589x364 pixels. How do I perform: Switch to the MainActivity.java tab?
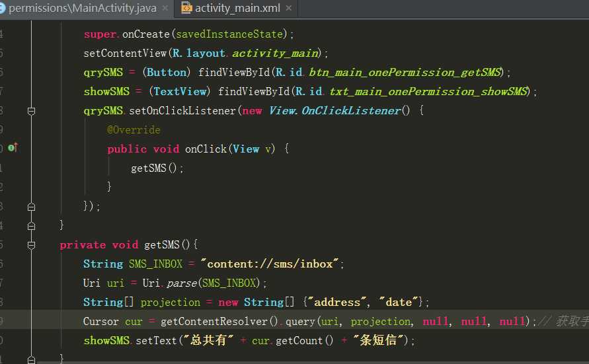click(x=83, y=8)
